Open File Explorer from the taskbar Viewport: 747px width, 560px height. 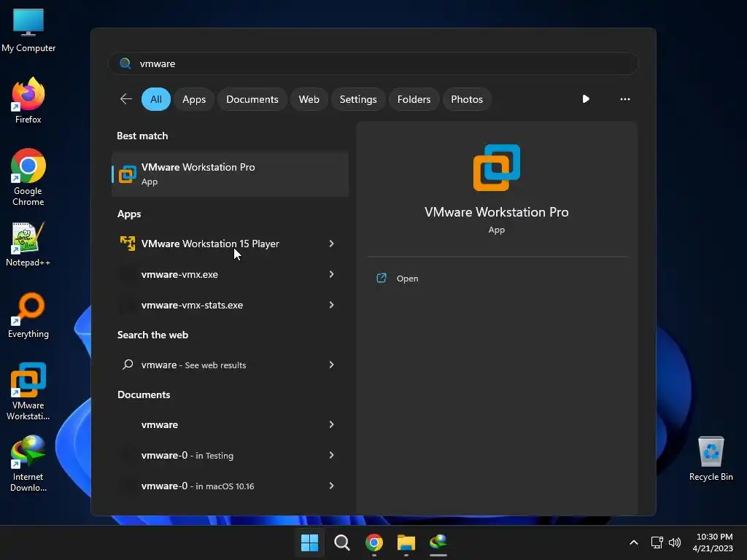point(406,542)
